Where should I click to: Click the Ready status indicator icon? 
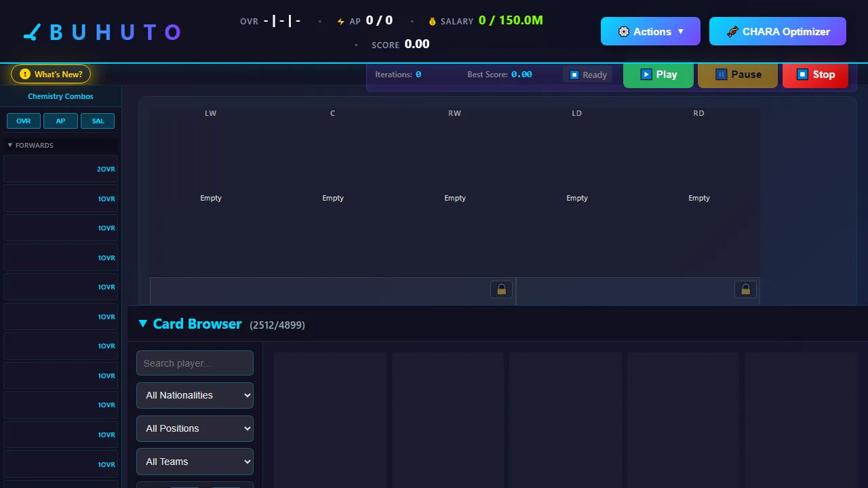coord(574,75)
